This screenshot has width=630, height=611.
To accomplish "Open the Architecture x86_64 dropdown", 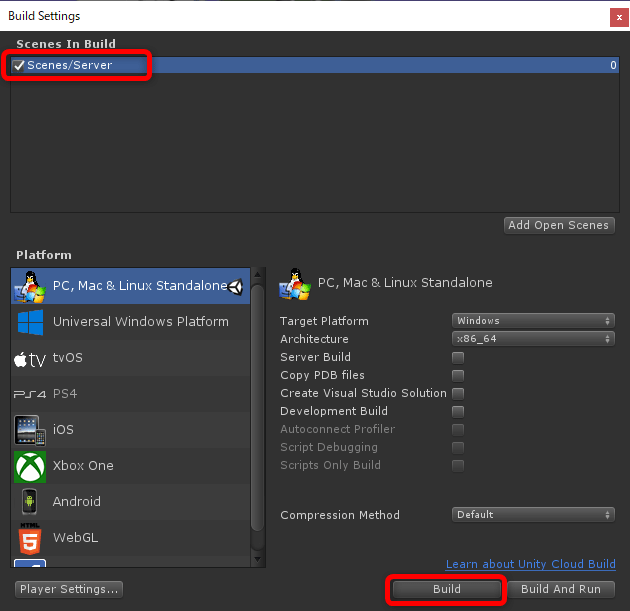I will tap(533, 339).
